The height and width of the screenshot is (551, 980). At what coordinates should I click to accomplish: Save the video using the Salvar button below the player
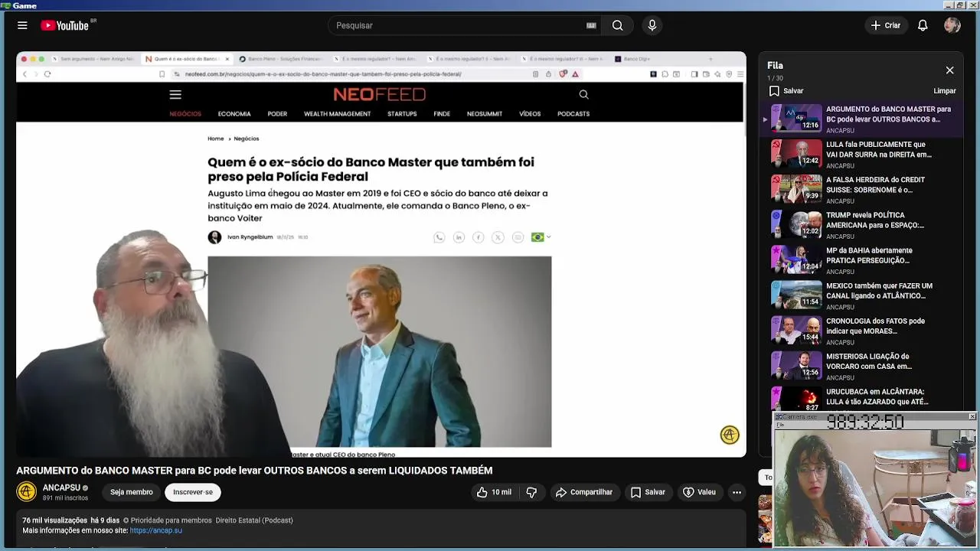point(648,492)
